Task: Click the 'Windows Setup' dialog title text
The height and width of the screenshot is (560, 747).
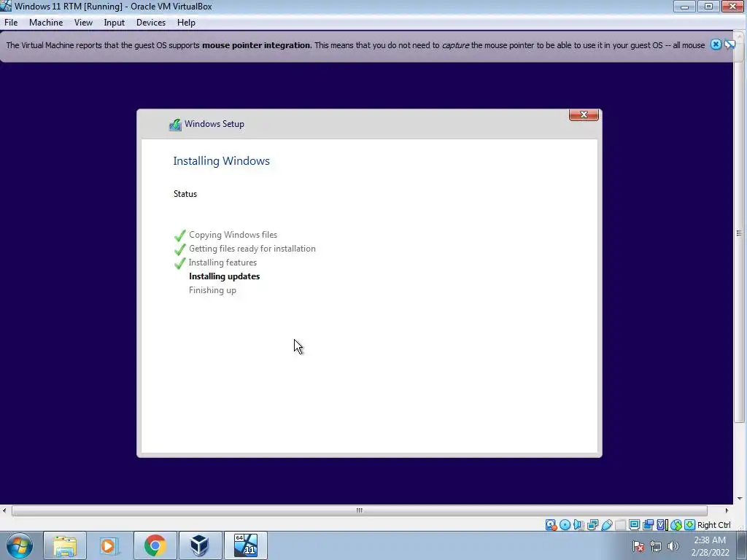Action: click(x=214, y=124)
